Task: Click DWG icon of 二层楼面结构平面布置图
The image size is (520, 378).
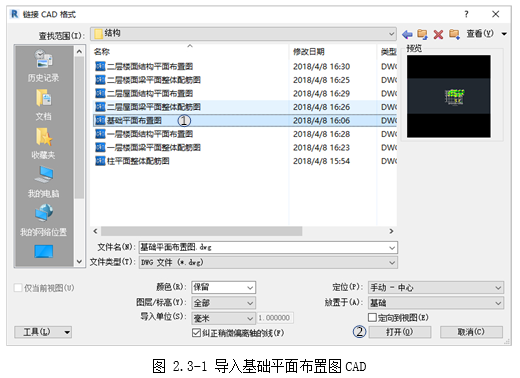Action: (x=100, y=66)
